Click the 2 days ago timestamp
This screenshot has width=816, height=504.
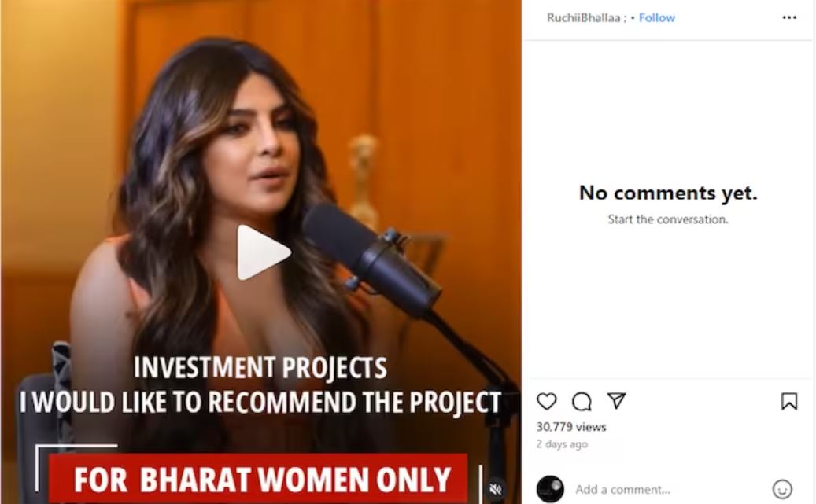(562, 444)
